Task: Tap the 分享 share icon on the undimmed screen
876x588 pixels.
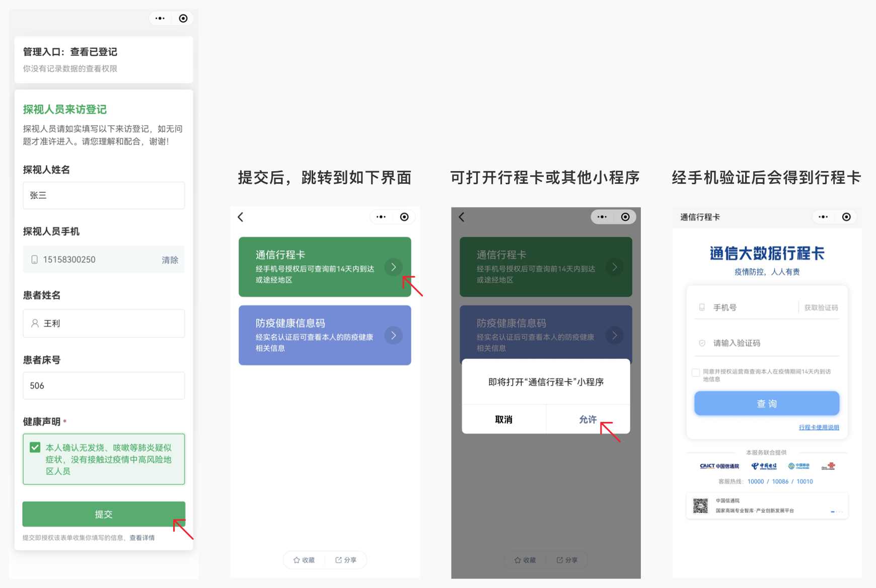Action: [338, 560]
